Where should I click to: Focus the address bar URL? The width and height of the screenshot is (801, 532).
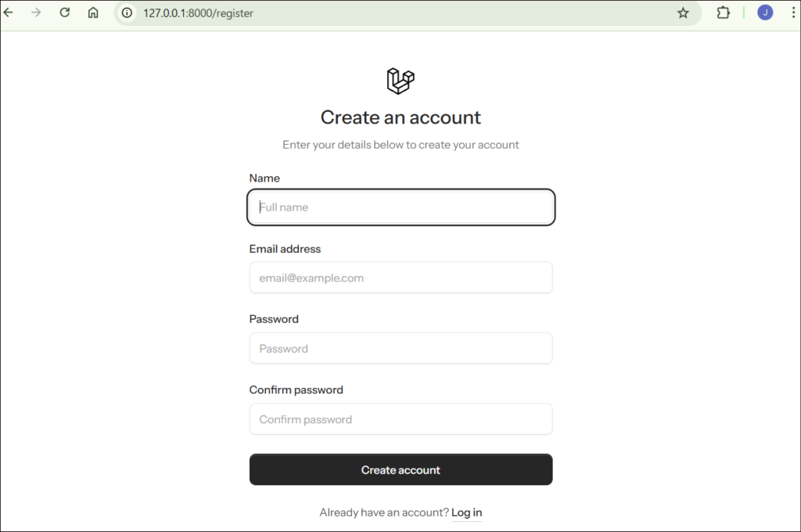pyautogui.click(x=313, y=13)
